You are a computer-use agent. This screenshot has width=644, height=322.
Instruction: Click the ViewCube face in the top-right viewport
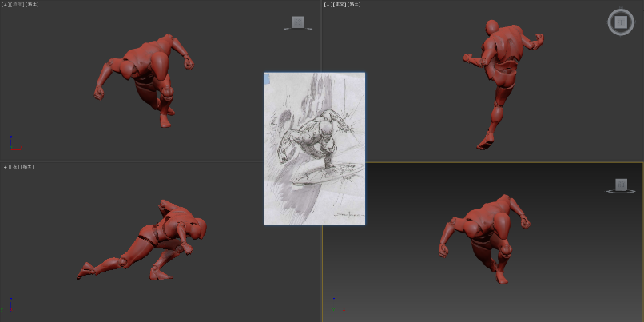coord(621,22)
